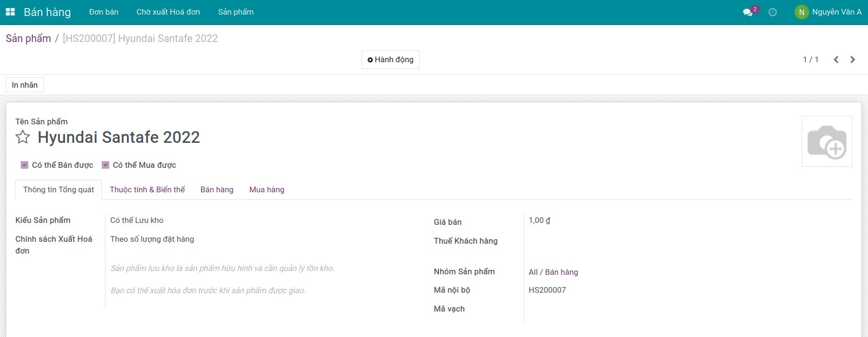Switch to Thuộc tính & Biến thể tab

147,189
